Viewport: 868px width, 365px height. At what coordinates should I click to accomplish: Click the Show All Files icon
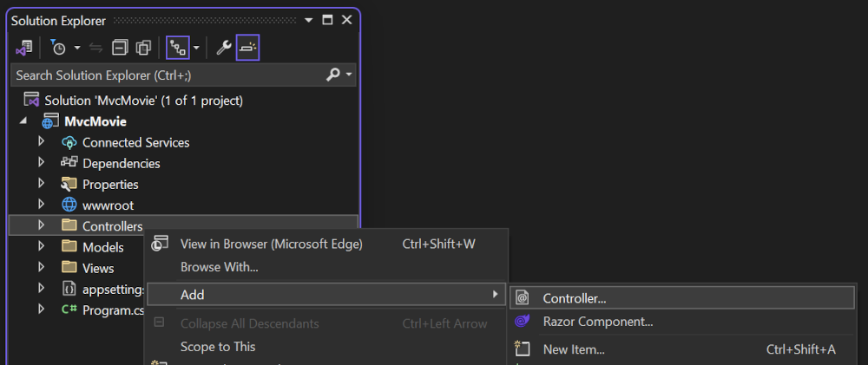(143, 47)
